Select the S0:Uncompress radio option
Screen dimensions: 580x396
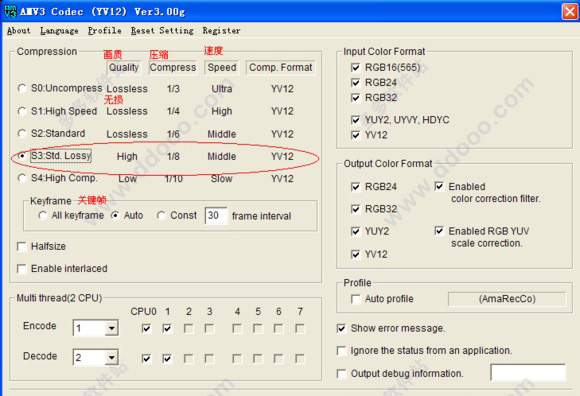coord(22,88)
